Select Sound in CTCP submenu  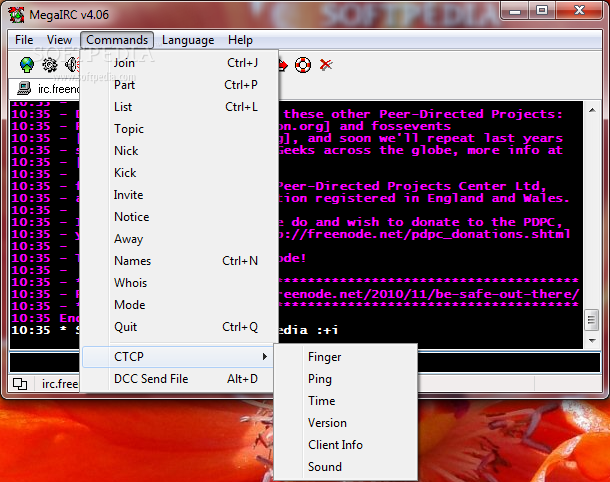[346, 467]
